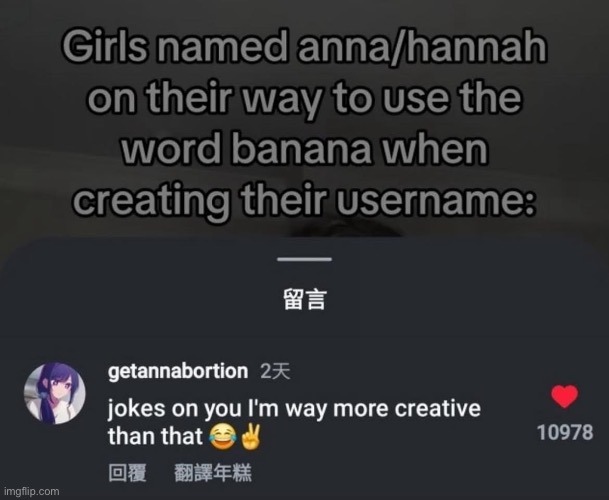Image resolution: width=609 pixels, height=500 pixels.
Task: Select the 留言 comments header
Action: point(304,299)
